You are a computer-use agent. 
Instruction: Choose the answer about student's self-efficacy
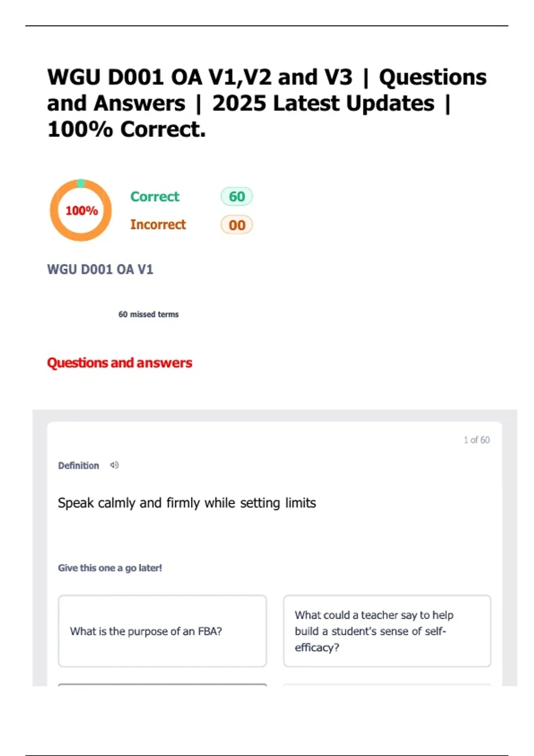(387, 631)
